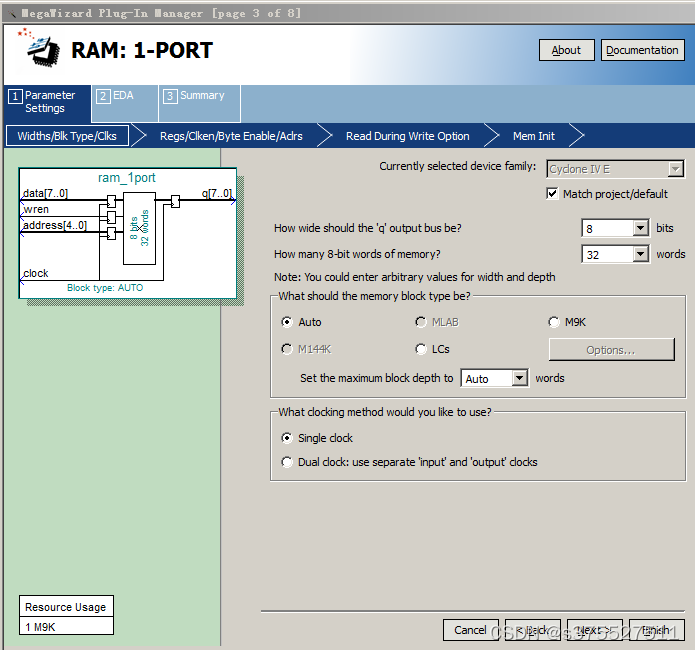Open the device family Cyclone IV E dropdown
The width and height of the screenshot is (695, 650).
(615, 169)
